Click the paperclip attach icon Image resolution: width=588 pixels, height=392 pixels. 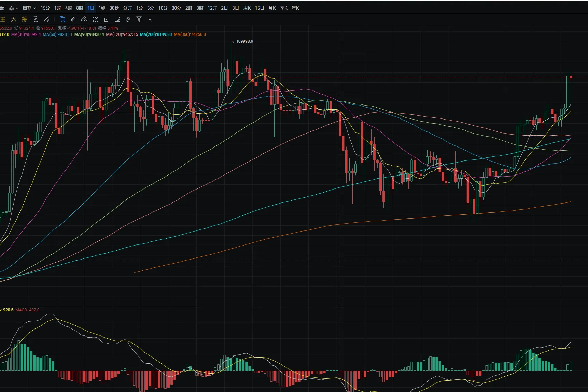coord(128,19)
